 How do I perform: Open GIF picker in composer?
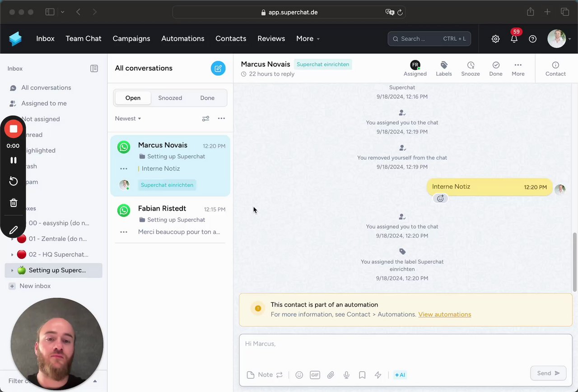point(315,374)
